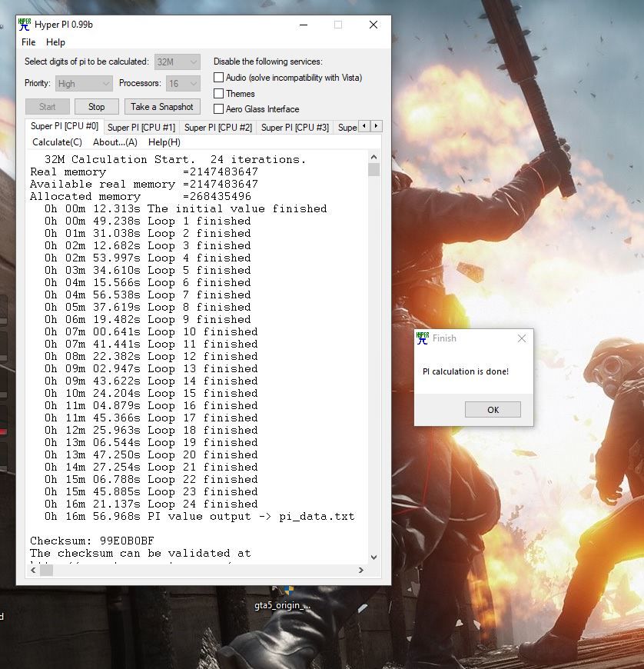Image resolution: width=644 pixels, height=669 pixels.
Task: Open the Help menu in the menu bar
Action: [55, 42]
